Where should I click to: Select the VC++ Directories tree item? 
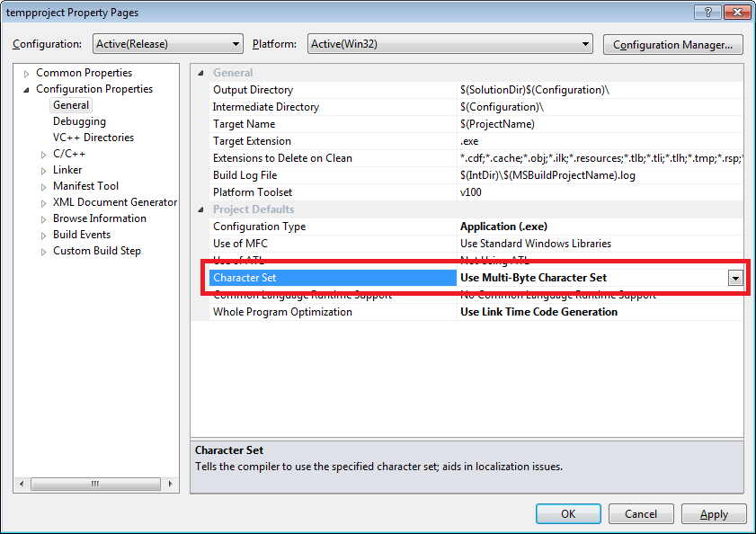(x=93, y=138)
